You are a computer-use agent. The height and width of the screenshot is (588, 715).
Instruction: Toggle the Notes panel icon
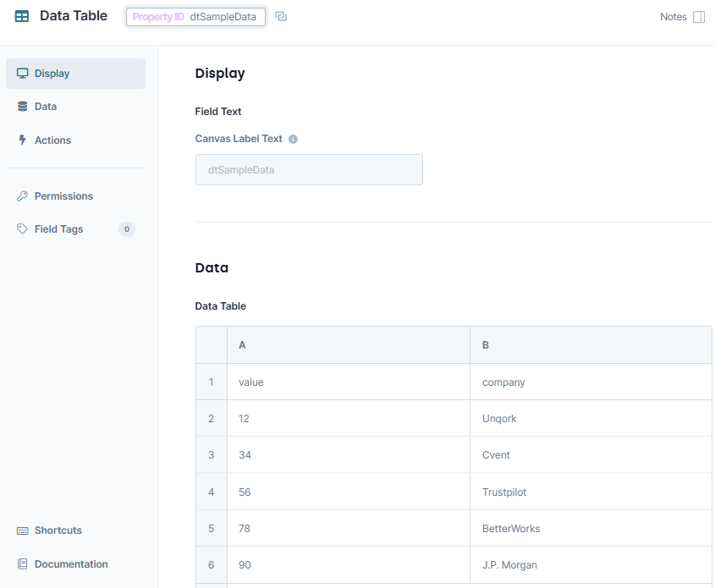[699, 17]
